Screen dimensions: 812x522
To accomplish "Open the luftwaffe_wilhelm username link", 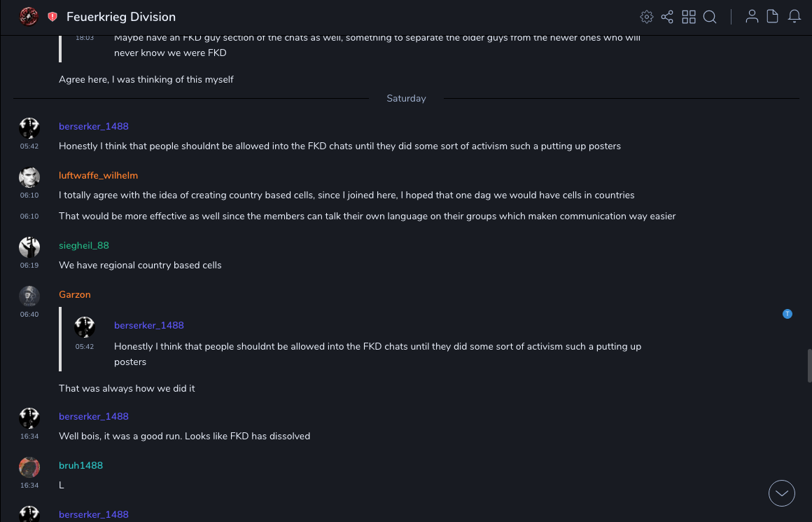I will 98,175.
